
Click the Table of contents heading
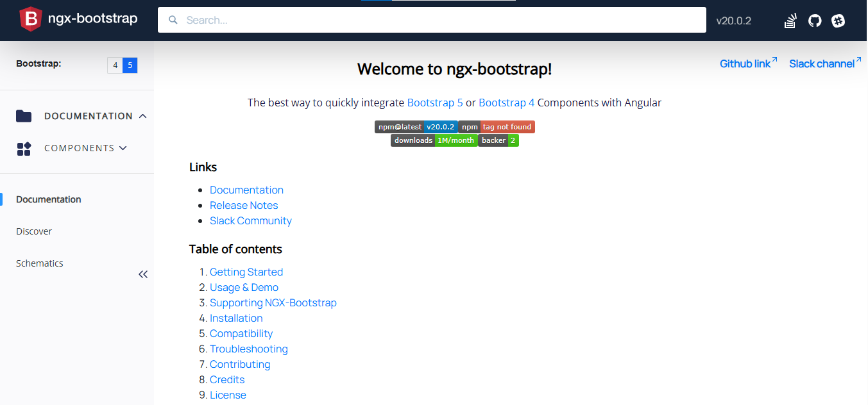click(x=235, y=249)
